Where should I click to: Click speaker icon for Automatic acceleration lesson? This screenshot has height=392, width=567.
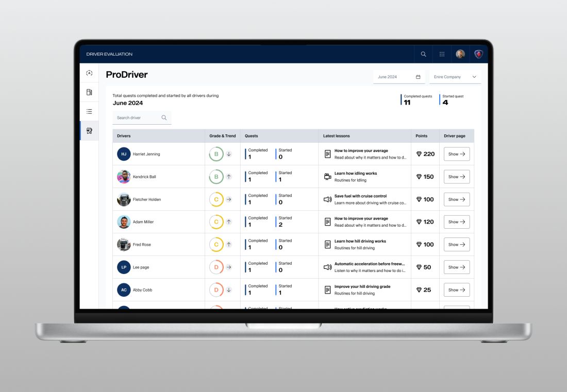pos(328,267)
